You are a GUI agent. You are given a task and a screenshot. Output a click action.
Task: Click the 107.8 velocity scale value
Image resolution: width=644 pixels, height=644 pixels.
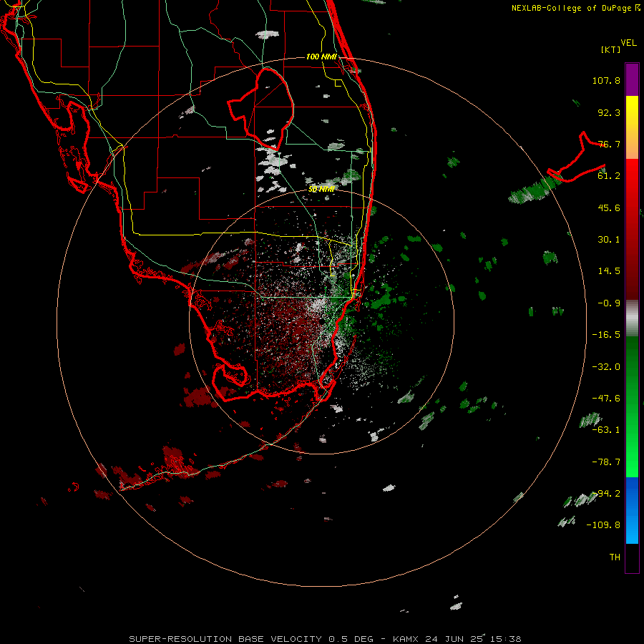(x=606, y=80)
